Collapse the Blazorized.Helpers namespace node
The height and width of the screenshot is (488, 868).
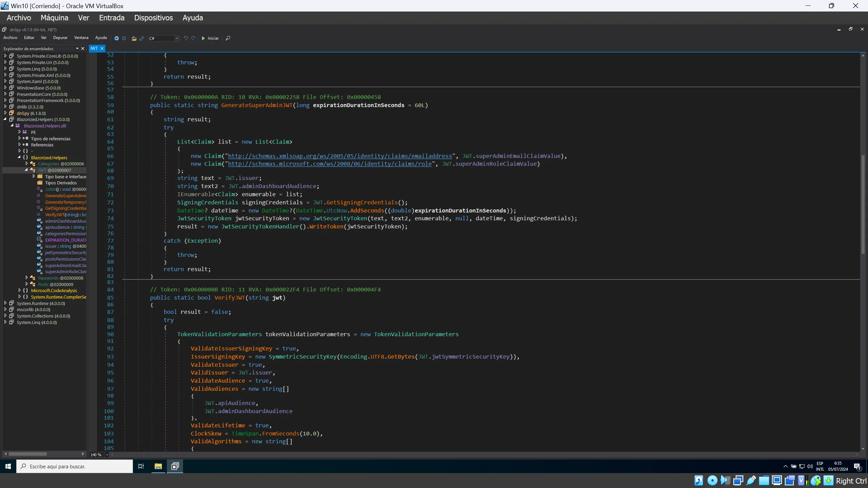[19, 157]
